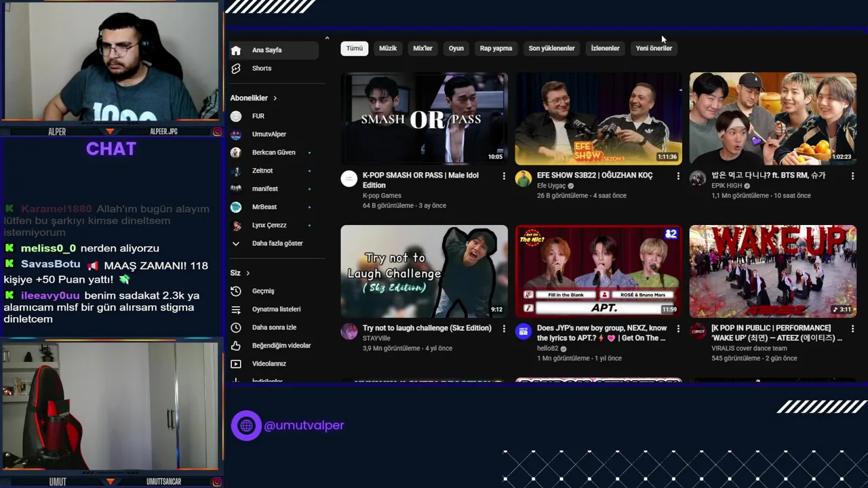Open manifest channel avatar

236,188
